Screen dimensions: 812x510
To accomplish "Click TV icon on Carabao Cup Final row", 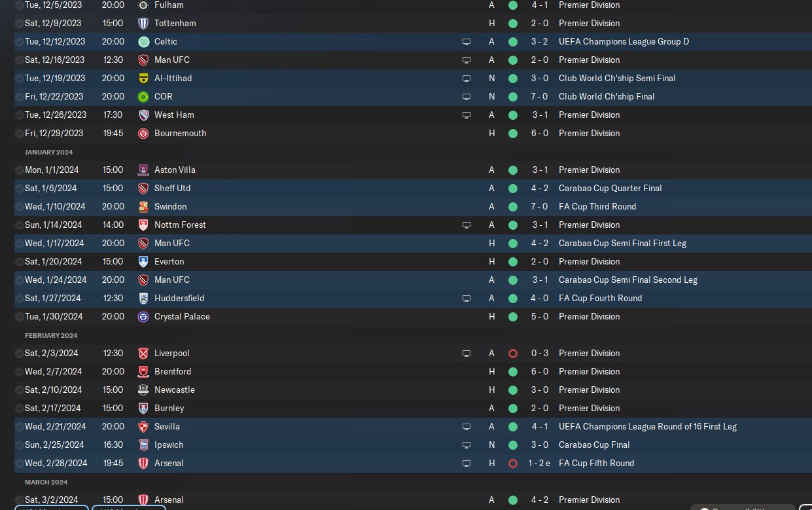I will click(x=466, y=445).
